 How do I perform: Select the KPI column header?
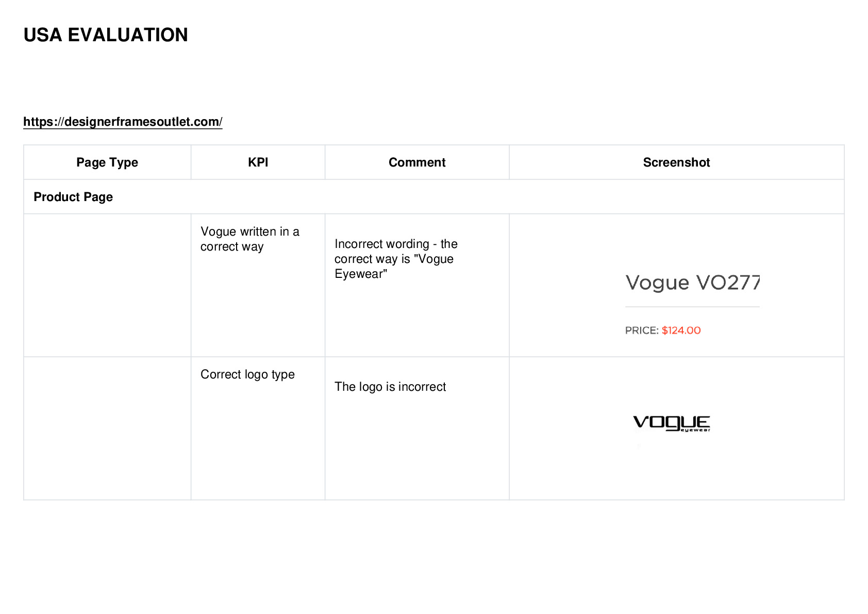click(x=258, y=162)
